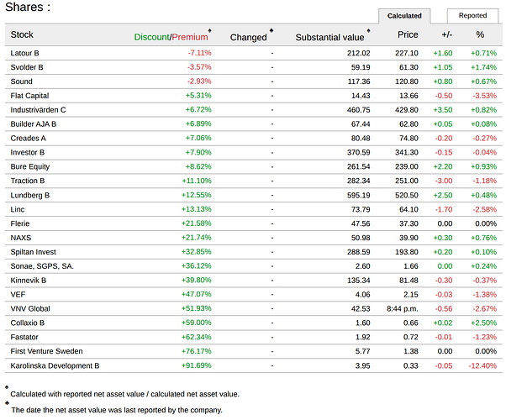This screenshot has width=506, height=420.
Task: Sort by Substantial value column header
Action: [x=329, y=37]
